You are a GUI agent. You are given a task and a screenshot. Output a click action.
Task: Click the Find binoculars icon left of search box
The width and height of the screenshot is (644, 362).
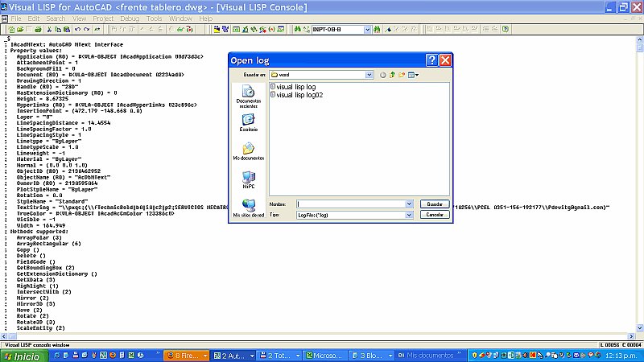pos(298,29)
